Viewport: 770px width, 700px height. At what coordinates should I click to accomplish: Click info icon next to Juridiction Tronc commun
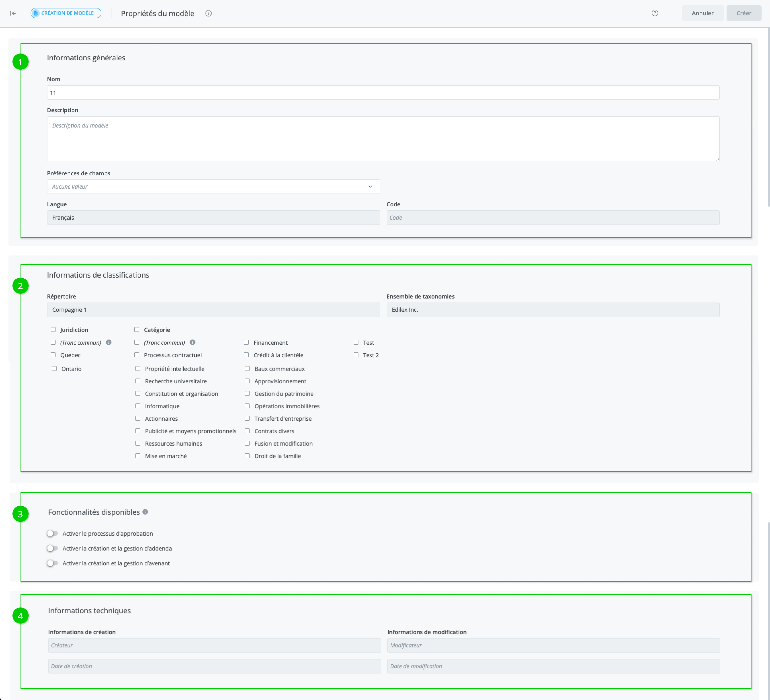(x=109, y=343)
